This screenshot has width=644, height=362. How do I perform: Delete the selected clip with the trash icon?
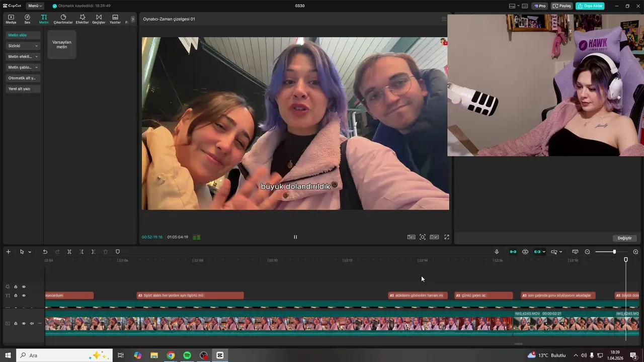(x=106, y=251)
